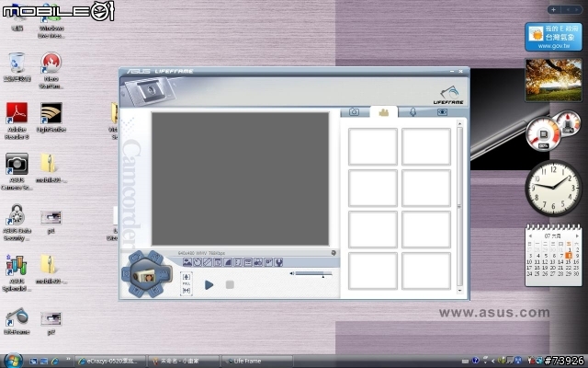This screenshot has height=368, width=588.
Task: Click the FULL screen up-arrow button
Action: coord(187,277)
